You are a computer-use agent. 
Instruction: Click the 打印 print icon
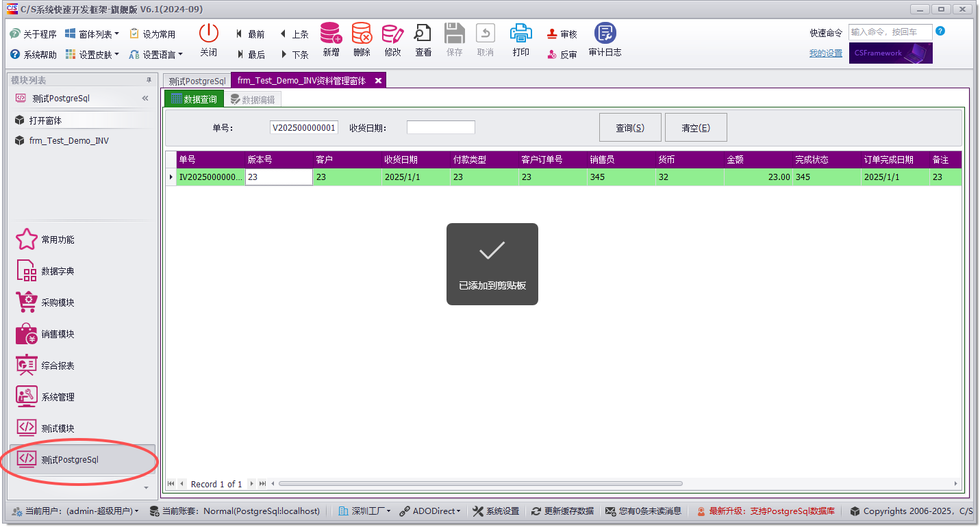click(x=520, y=40)
